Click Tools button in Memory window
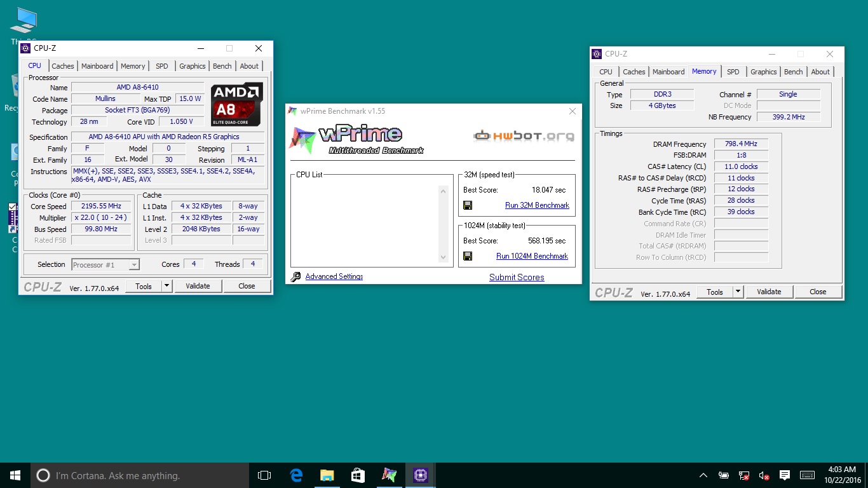The width and height of the screenshot is (868, 488). click(x=715, y=292)
